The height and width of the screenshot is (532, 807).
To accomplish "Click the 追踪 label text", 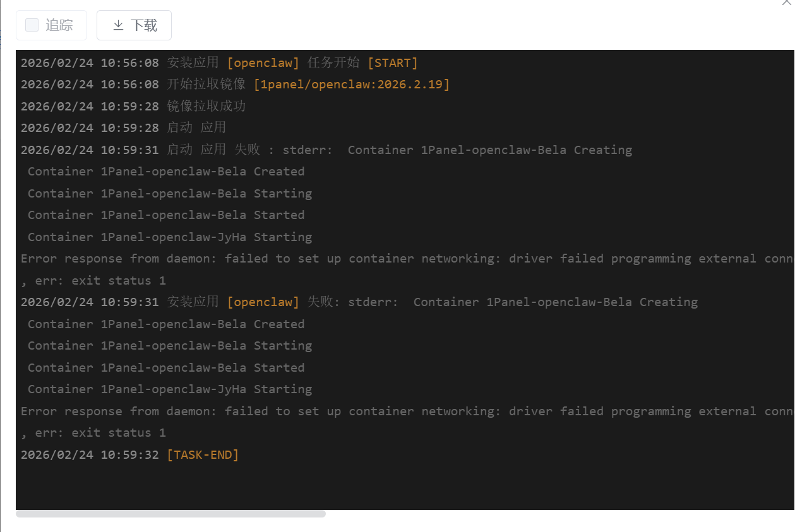I will coord(59,25).
